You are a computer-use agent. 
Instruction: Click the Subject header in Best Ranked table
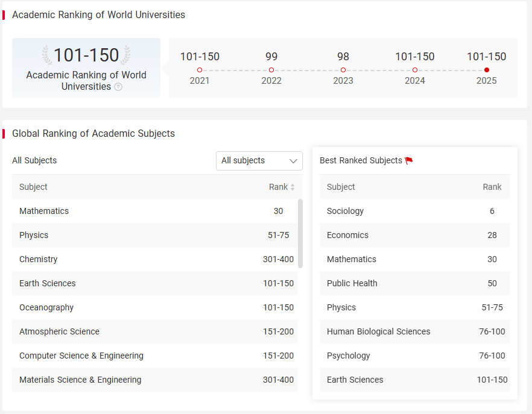pyautogui.click(x=341, y=187)
